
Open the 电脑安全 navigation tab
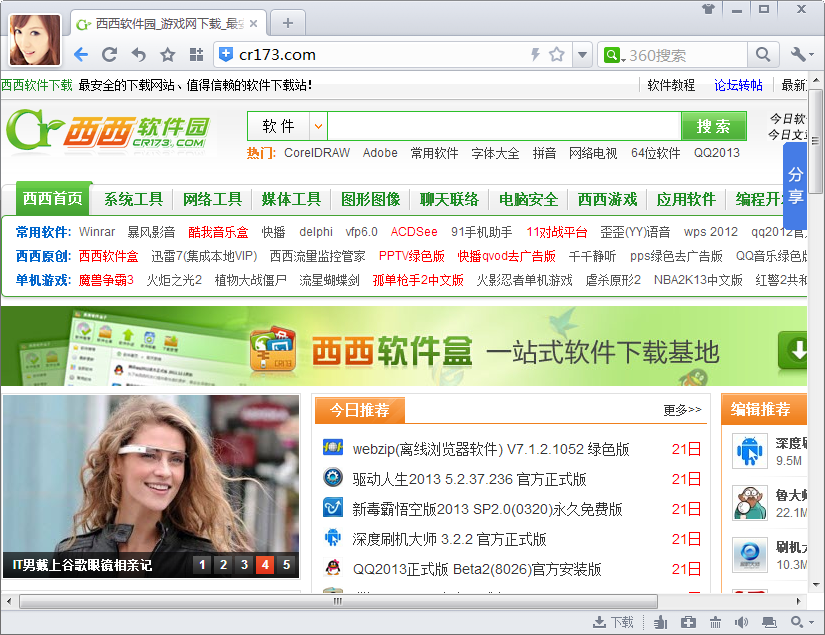(x=528, y=199)
